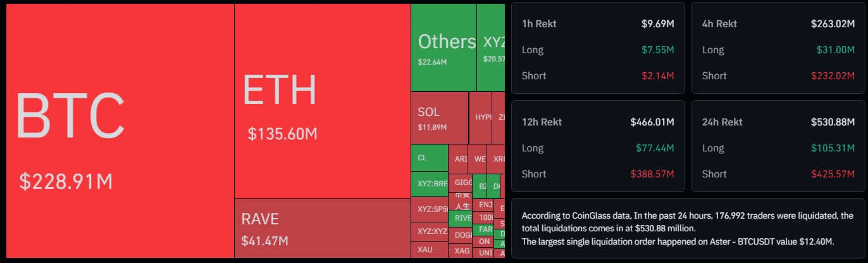This screenshot has width=868, height=263.
Task: Select the SOL $11.89M tile
Action: pos(439,118)
